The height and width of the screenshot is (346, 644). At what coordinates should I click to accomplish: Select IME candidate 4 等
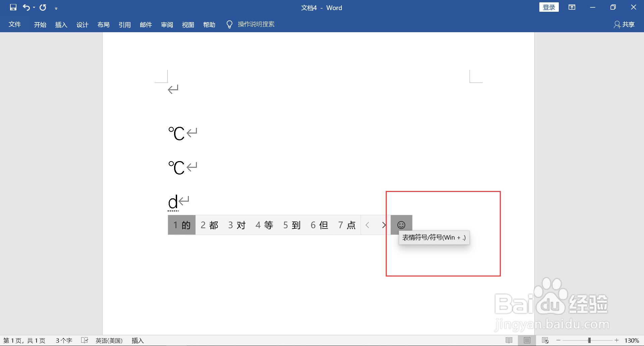point(264,225)
